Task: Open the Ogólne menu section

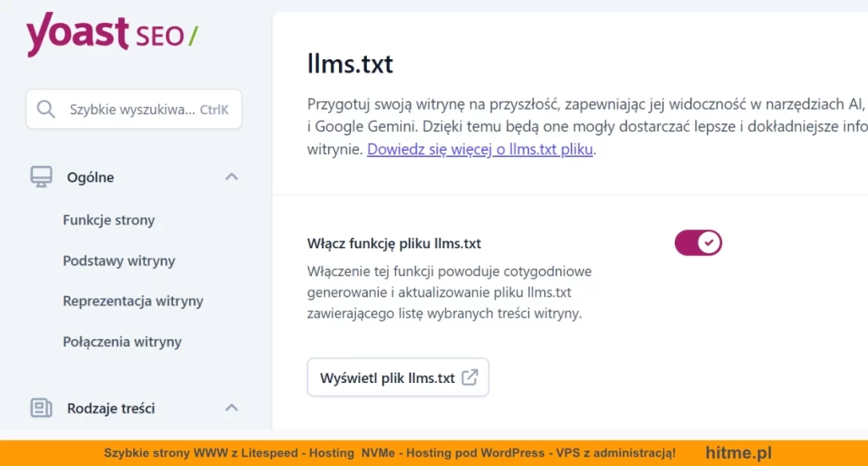Action: (x=90, y=177)
